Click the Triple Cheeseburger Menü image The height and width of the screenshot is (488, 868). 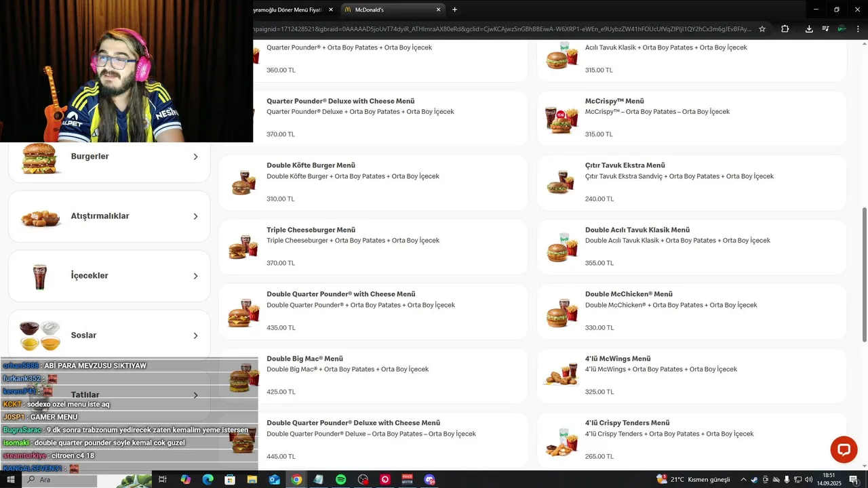[243, 247]
